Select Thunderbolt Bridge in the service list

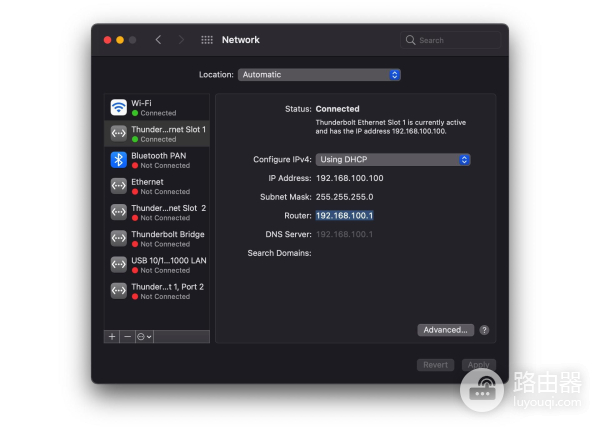point(157,238)
